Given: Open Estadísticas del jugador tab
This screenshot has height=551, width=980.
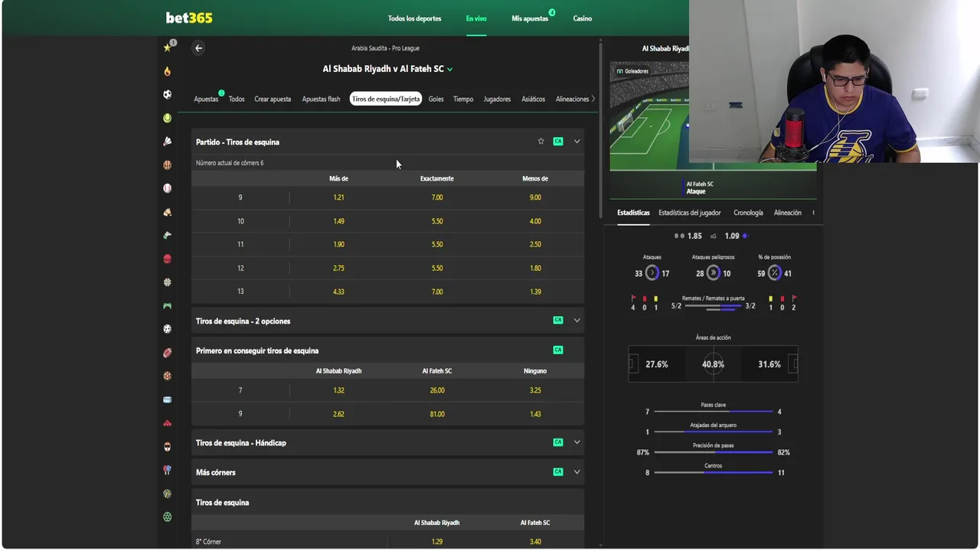Looking at the screenshot, I should [x=690, y=213].
